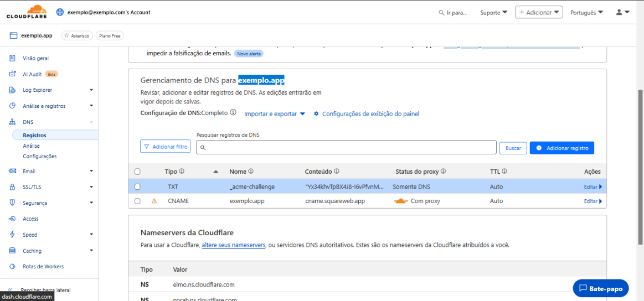Click the Análise e registros pie-chart icon

click(12, 106)
